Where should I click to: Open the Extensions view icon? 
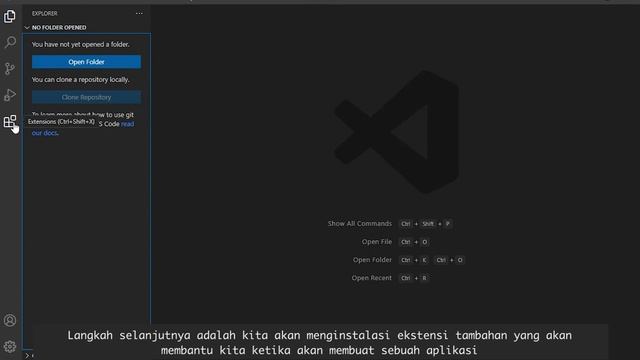click(10, 121)
